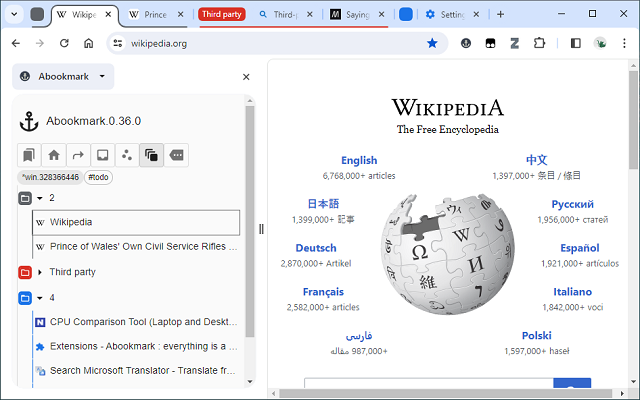
Task: Open the Abookmark side panel selector dropdown
Action: click(x=63, y=76)
